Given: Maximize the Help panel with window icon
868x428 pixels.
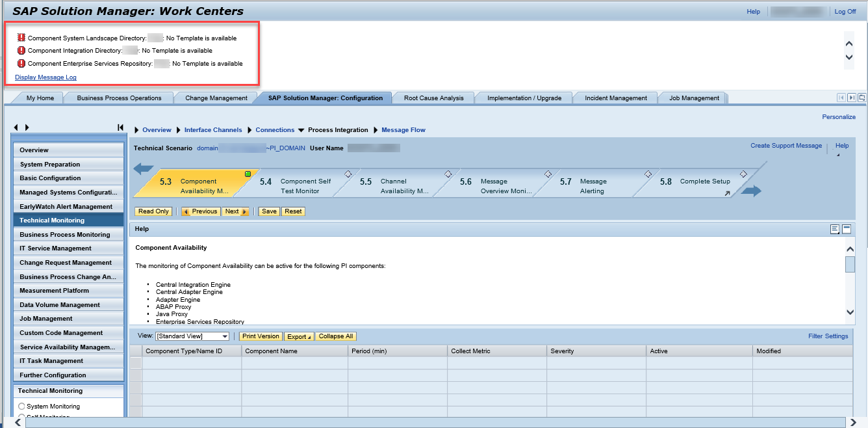Looking at the screenshot, I should click(847, 229).
